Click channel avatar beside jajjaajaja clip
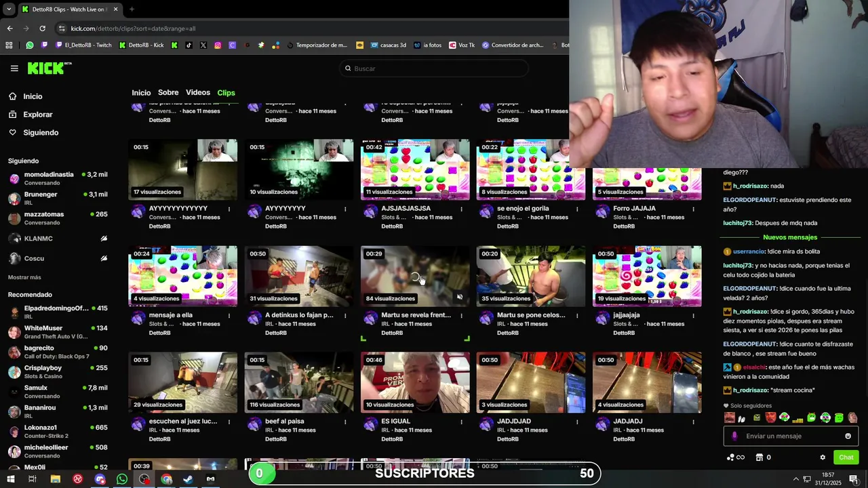 pos(602,319)
